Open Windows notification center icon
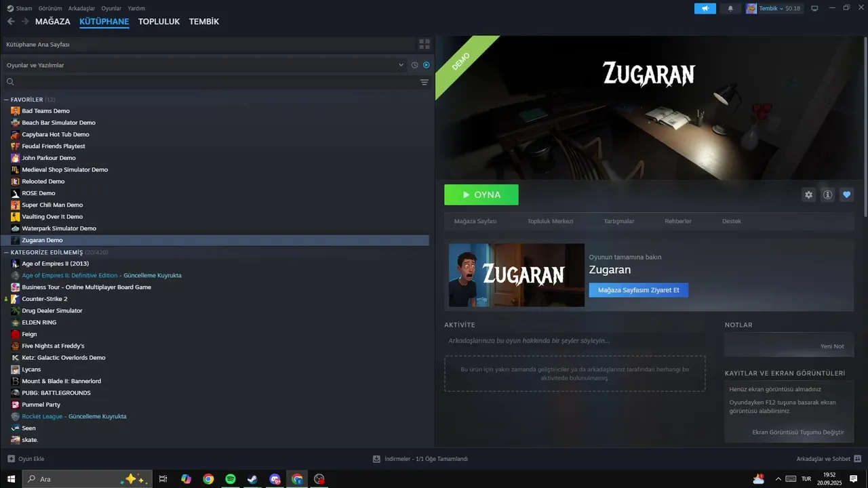The image size is (868, 488). (x=854, y=479)
